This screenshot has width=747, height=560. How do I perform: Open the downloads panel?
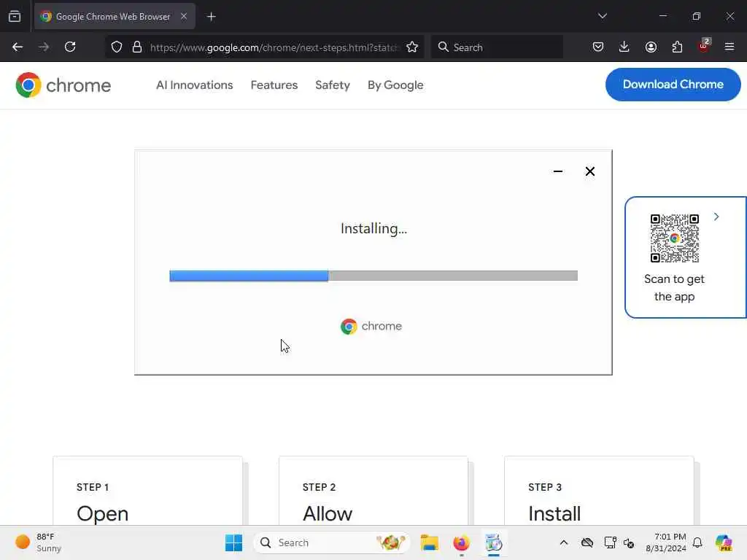point(624,47)
